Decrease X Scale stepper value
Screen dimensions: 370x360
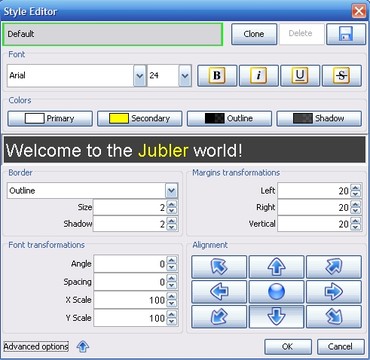coord(172,303)
